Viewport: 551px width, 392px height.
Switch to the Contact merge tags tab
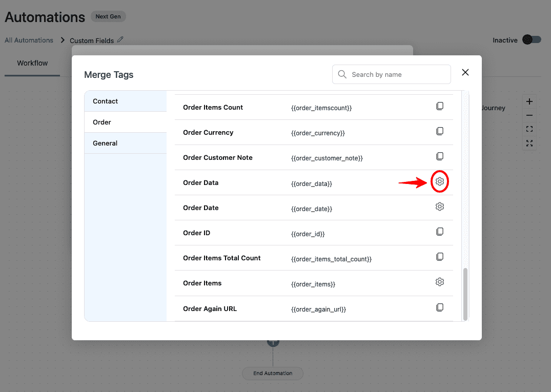point(105,101)
